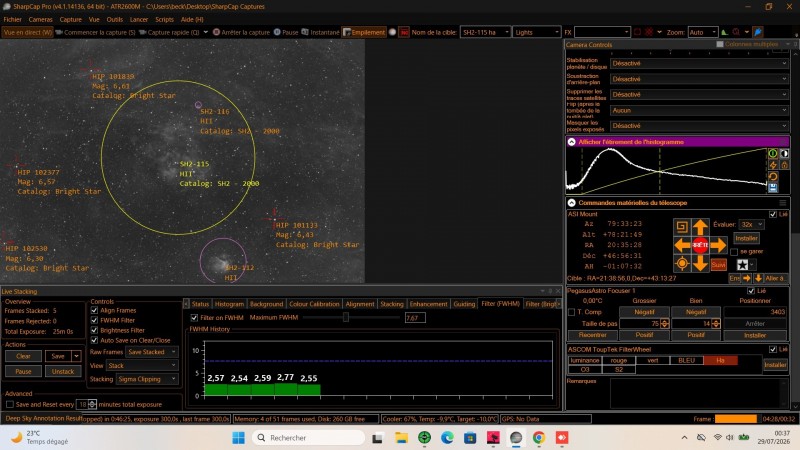Collapse Commandes matérielles du télescope section
The image size is (800, 450).
pyautogui.click(x=571, y=203)
